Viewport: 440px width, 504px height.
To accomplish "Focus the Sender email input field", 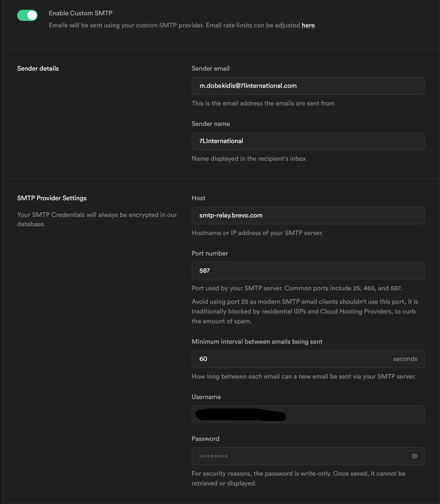I will click(308, 86).
